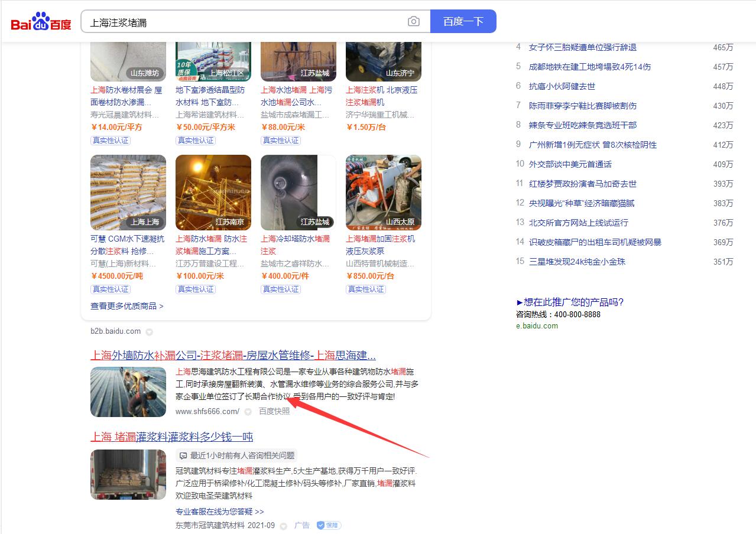Expand dropdown arrow next to b2b.baidu.com
The height and width of the screenshot is (534, 756).
click(150, 332)
